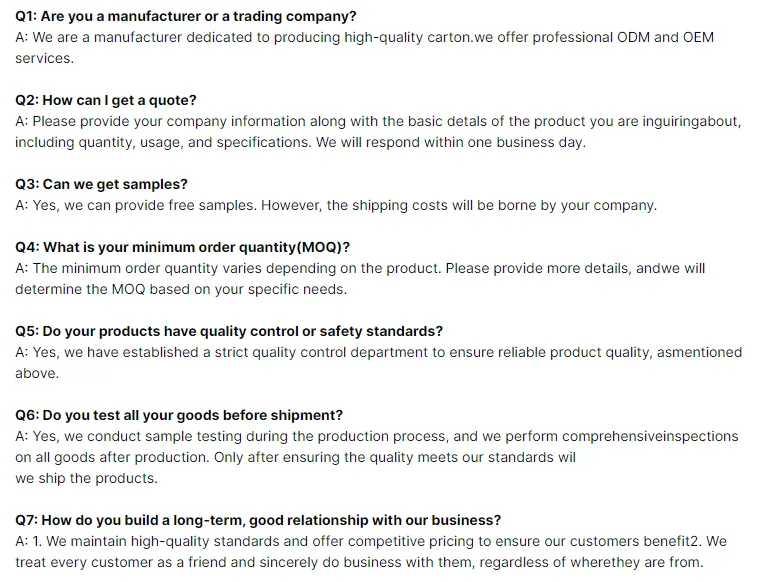
Task: Click the line 'determine the MOQ based on your specific needs'
Action: point(181,289)
